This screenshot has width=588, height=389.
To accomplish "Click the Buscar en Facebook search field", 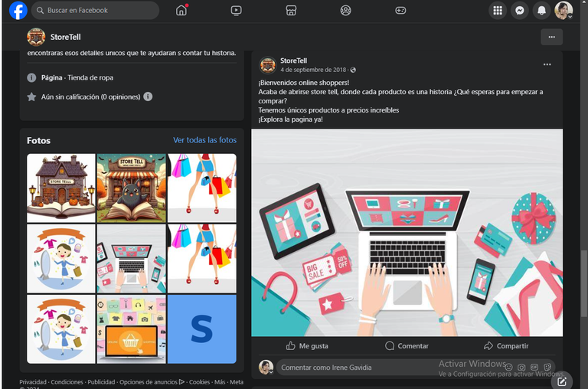I will (x=95, y=10).
